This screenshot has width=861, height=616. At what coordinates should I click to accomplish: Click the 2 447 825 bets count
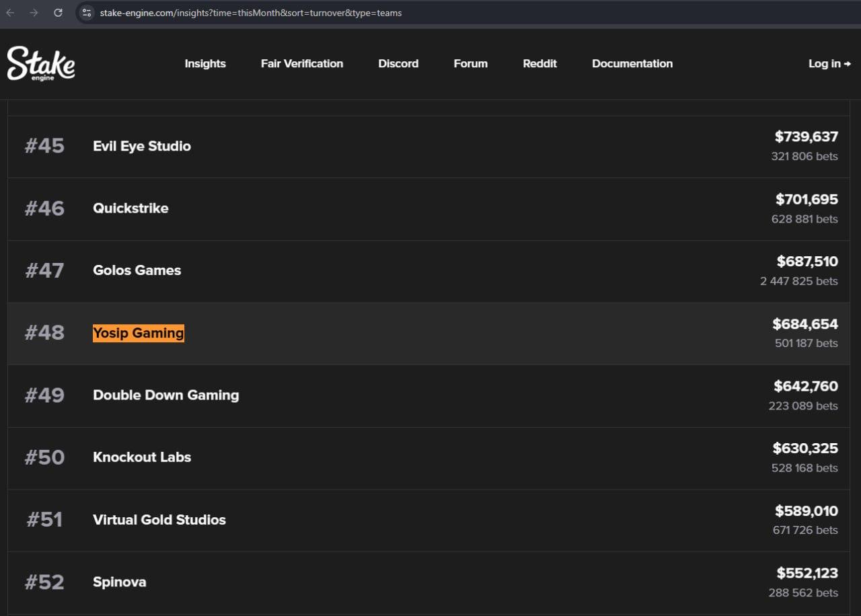[799, 281]
